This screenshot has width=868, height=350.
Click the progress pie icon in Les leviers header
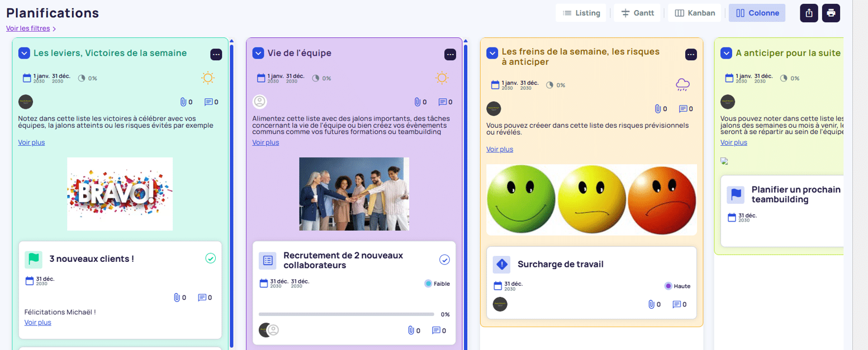82,78
